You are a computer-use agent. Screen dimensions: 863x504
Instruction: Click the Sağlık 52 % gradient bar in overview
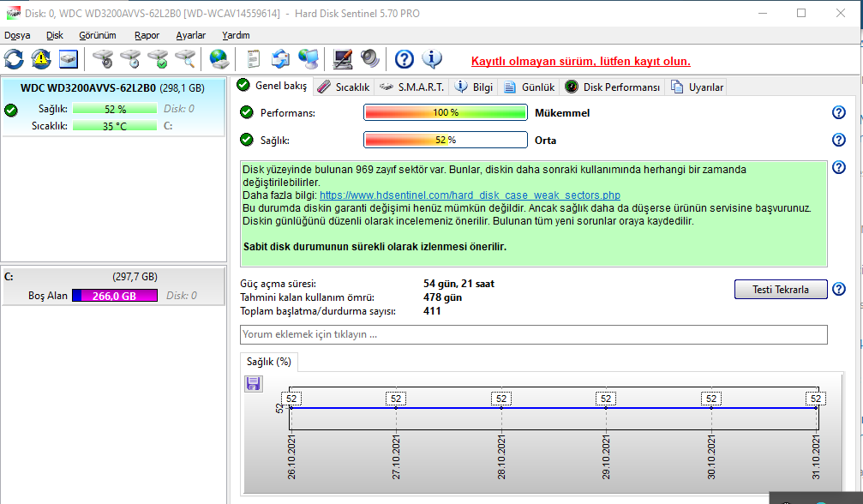click(x=446, y=140)
